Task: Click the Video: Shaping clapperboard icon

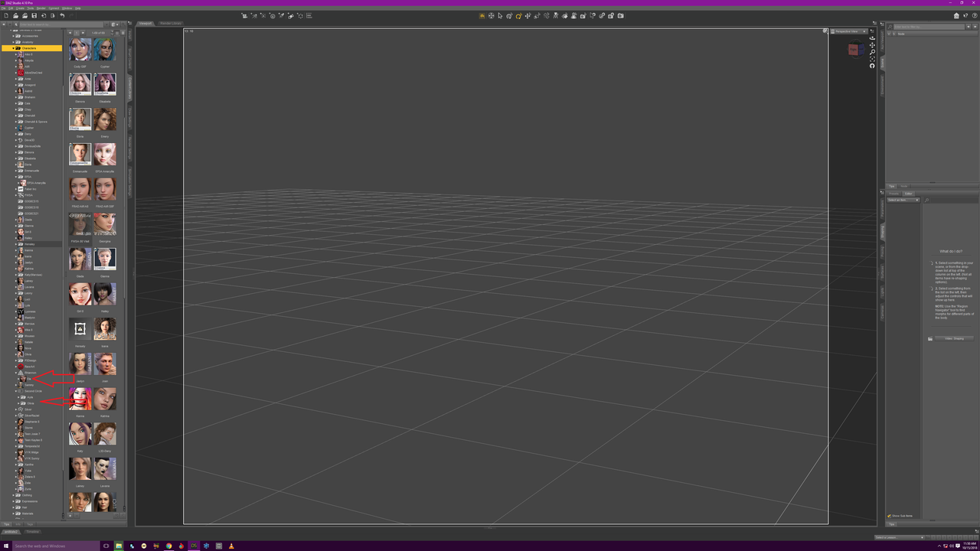Action: tap(931, 338)
